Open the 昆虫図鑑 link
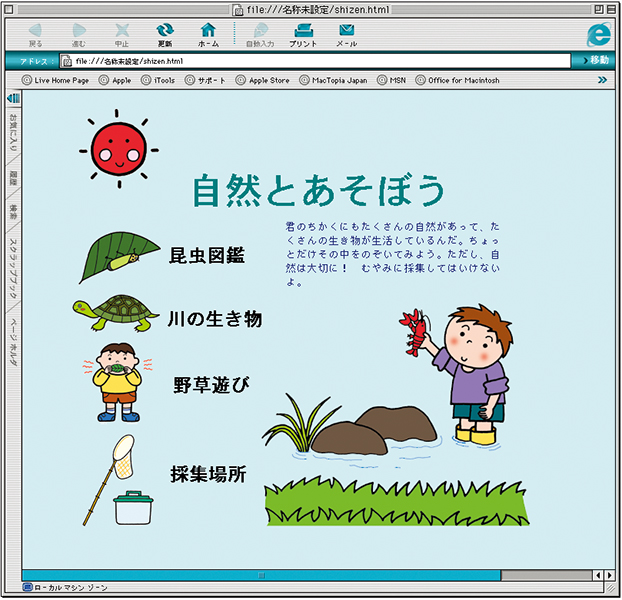622x600 pixels. point(207,255)
